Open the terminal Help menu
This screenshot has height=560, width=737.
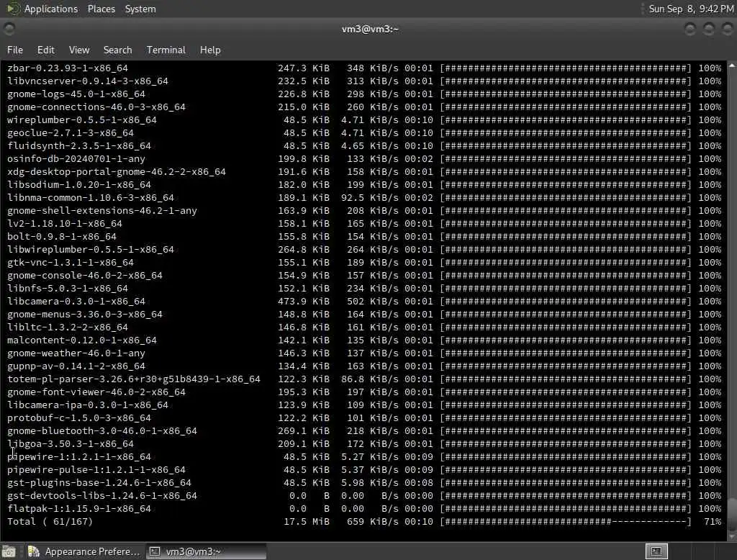[x=210, y=50]
